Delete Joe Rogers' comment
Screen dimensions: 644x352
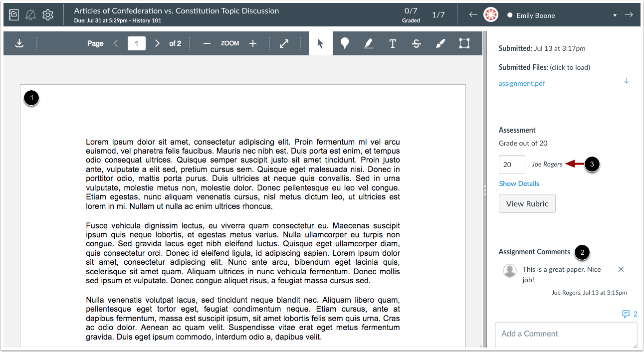coord(621,269)
